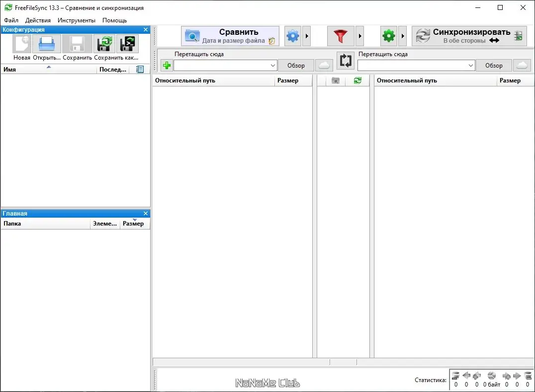Maximize the FreeFileSync window
The height and width of the screenshot is (392, 535).
coord(500,7)
